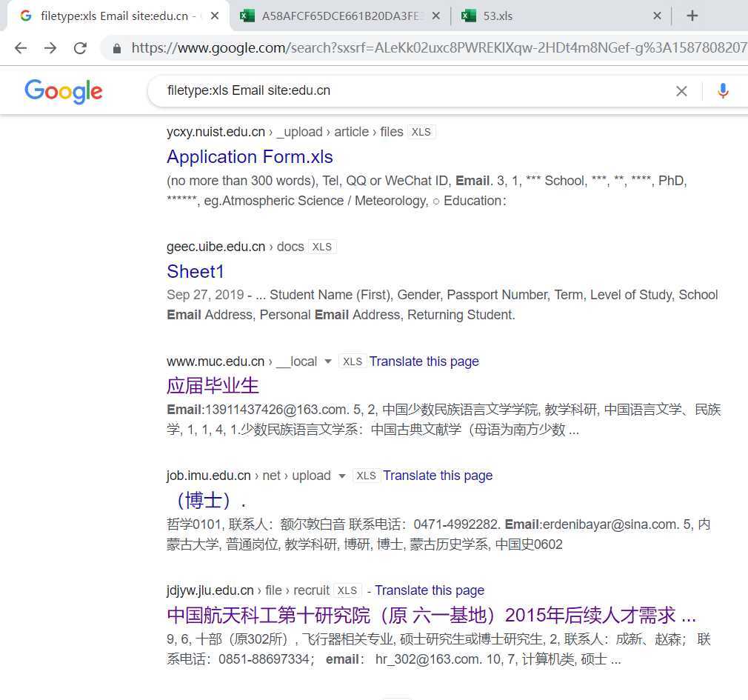Open the Application Form.xls result
Viewport: 748px width, 700px height.
[250, 157]
